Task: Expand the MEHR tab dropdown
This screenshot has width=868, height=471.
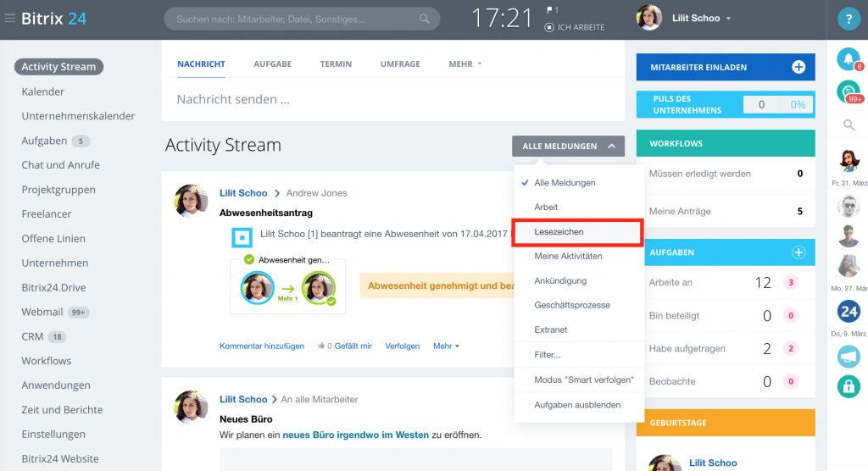Action: (x=465, y=64)
